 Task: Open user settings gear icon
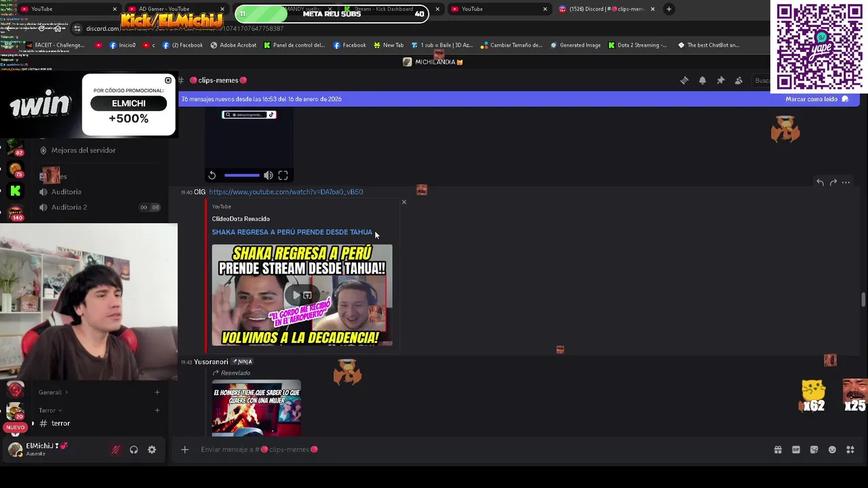point(152,449)
